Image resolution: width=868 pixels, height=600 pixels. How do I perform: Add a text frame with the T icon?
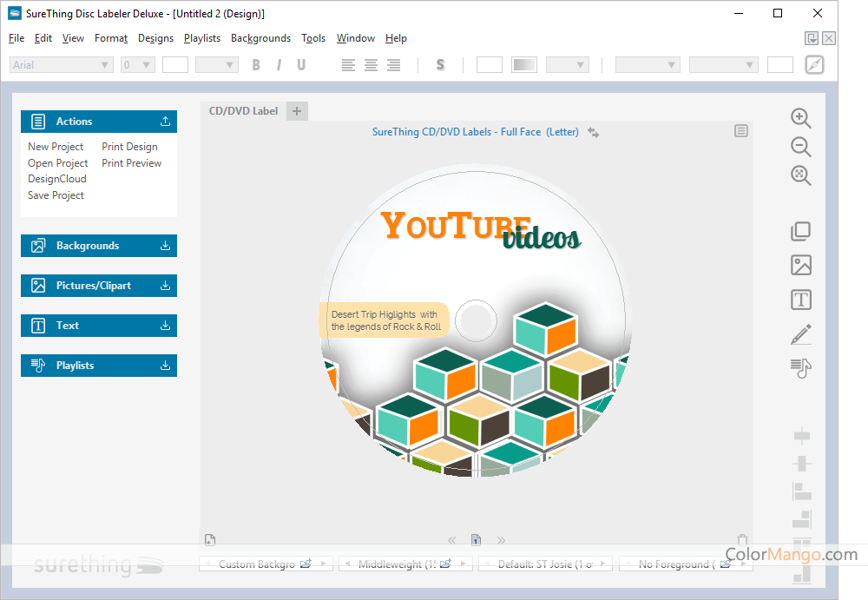(x=801, y=300)
